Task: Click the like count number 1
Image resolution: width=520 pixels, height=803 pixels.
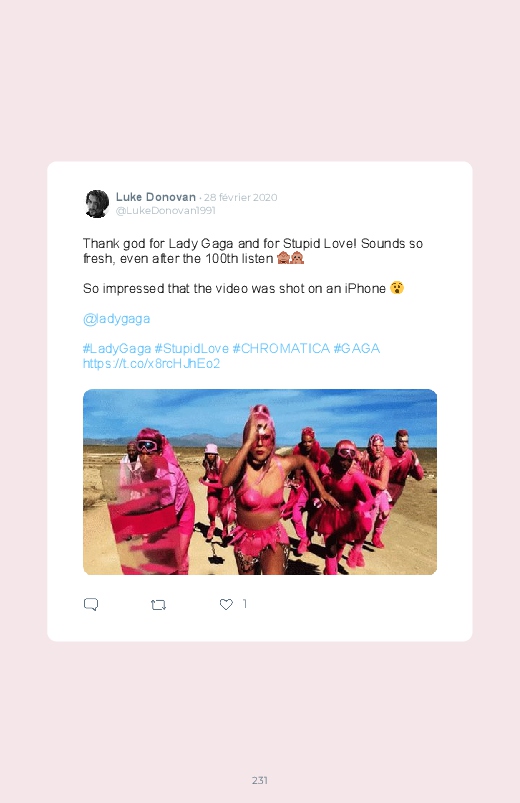Action: 245,604
